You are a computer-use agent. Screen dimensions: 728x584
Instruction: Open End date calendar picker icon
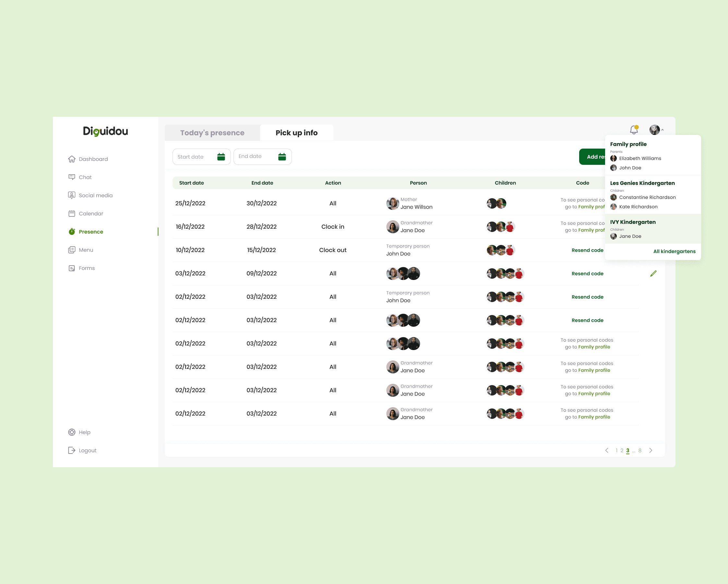pos(282,157)
